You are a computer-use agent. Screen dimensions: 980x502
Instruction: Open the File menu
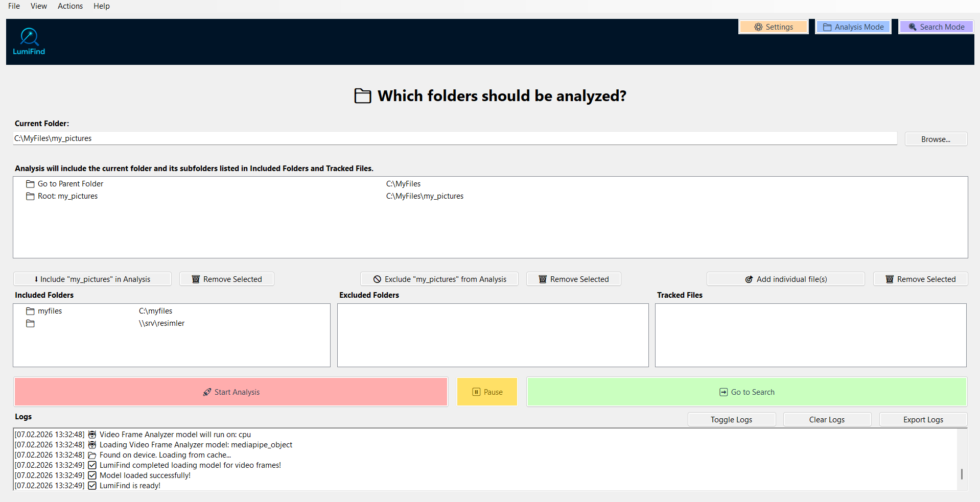pos(14,6)
